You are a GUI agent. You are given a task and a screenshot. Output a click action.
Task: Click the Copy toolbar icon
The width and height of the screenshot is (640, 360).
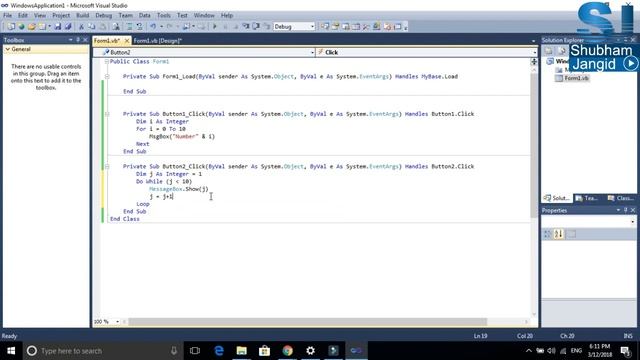click(x=92, y=27)
